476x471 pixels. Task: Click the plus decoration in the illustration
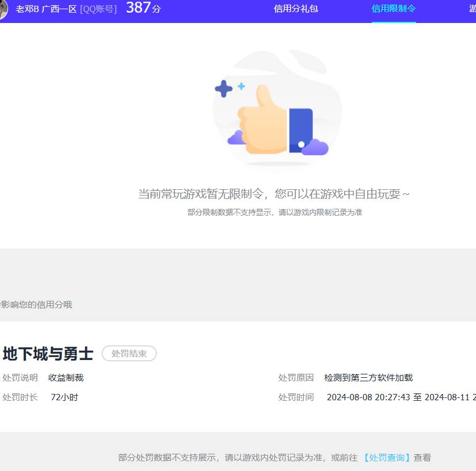(224, 87)
